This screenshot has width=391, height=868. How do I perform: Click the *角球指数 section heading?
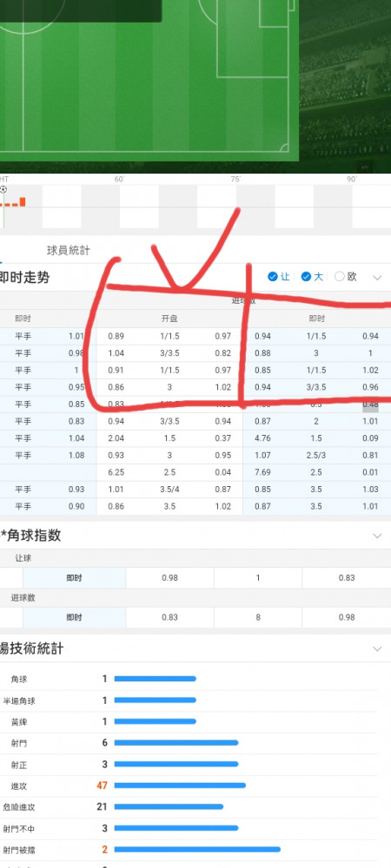(31, 536)
